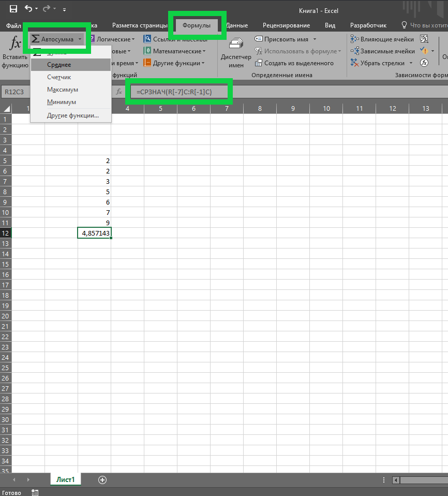Open the Математические functions dropdown
448x496 pixels.
coord(175,51)
